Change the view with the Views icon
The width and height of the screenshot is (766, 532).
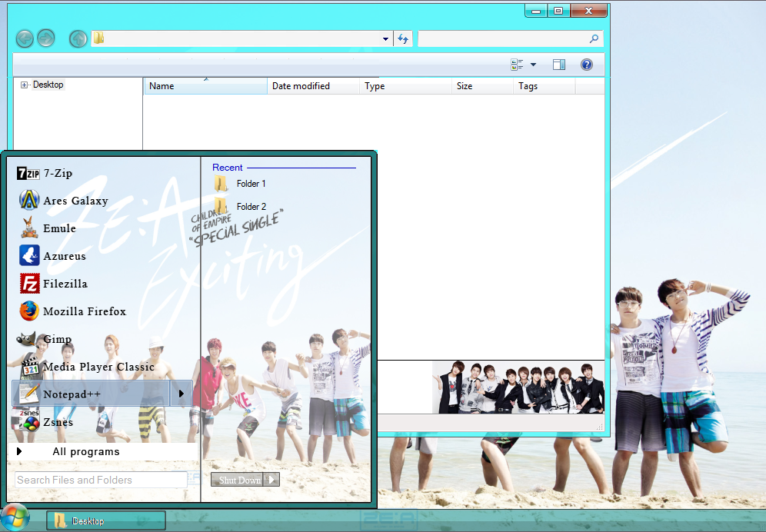pyautogui.click(x=517, y=65)
